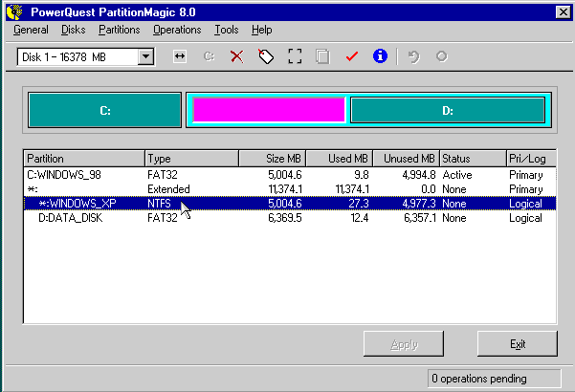Open the Operations menu
The image size is (575, 392).
[x=177, y=30]
